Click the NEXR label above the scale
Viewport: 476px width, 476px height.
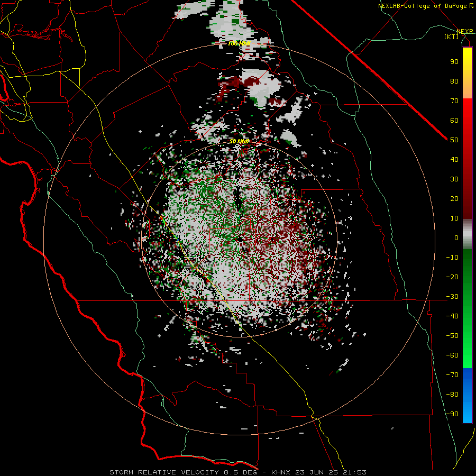(464, 31)
